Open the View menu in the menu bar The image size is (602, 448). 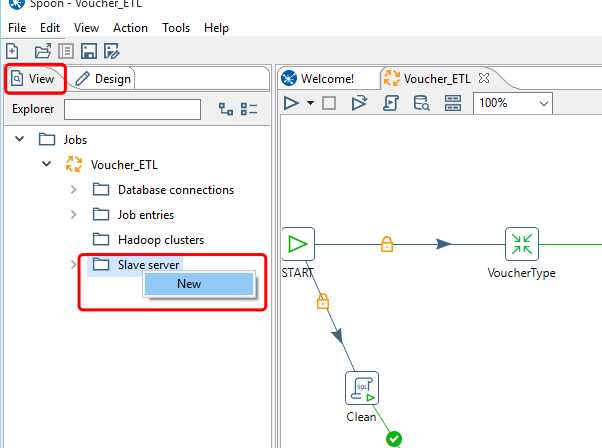point(86,28)
